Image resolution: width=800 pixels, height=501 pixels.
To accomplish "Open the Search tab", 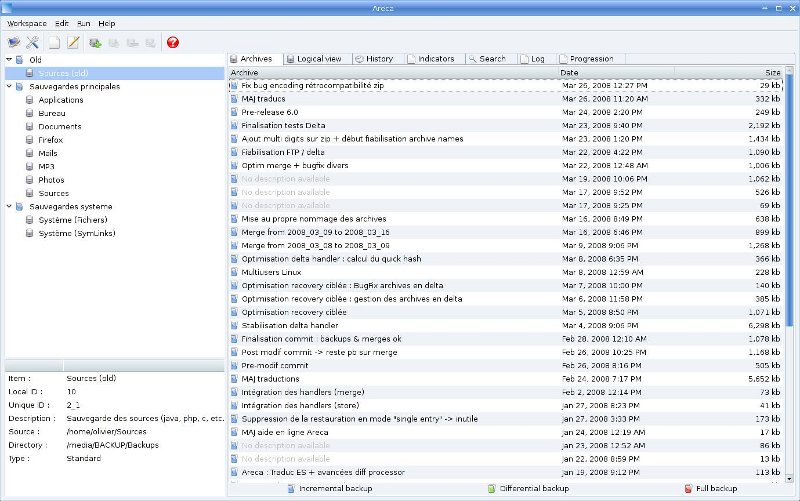I will 488,59.
